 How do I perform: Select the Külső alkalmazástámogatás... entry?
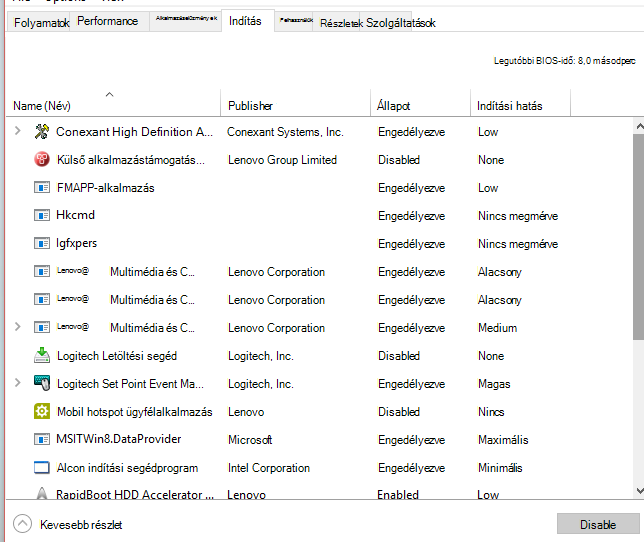point(131,160)
